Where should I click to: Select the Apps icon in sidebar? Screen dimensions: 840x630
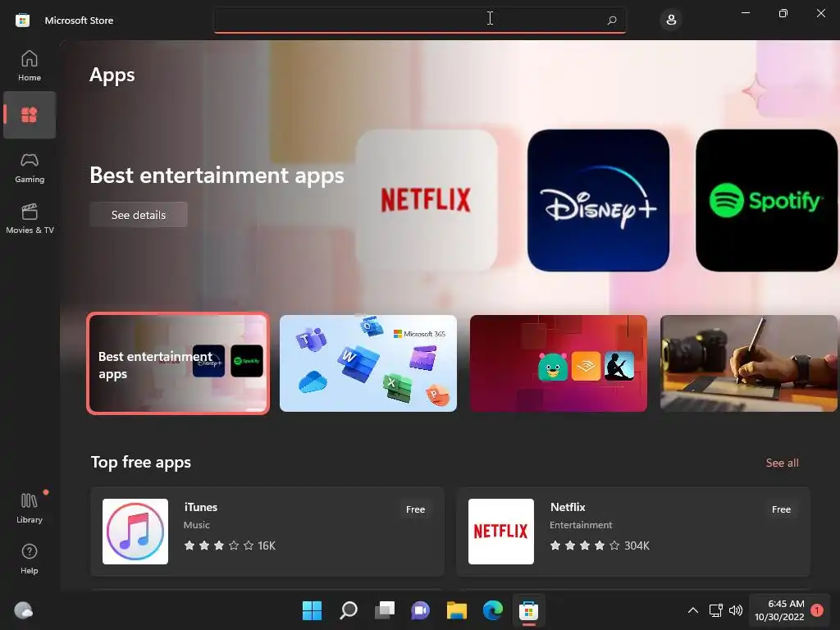(30, 115)
